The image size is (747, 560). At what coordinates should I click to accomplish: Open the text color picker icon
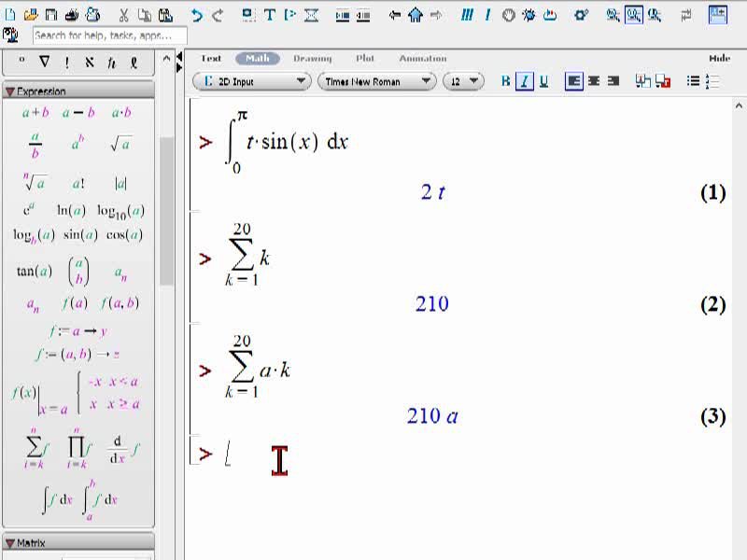[642, 81]
